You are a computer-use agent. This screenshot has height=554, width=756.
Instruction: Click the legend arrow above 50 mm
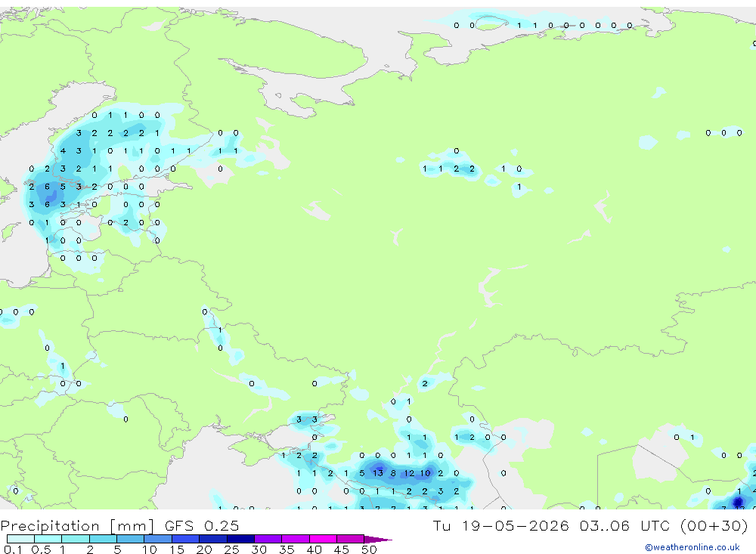click(x=378, y=539)
